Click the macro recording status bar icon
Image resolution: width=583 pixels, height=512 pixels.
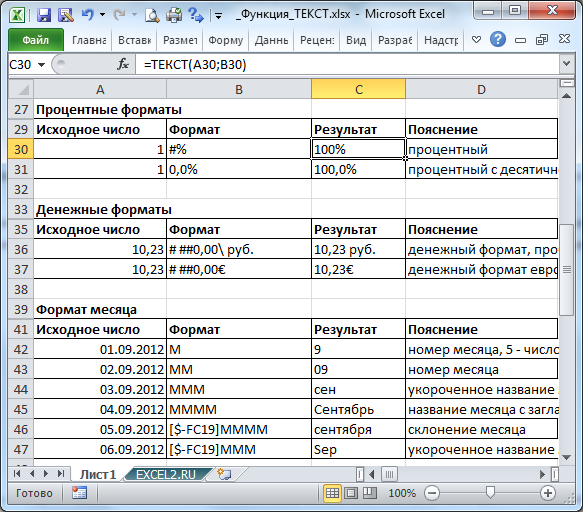[79, 493]
